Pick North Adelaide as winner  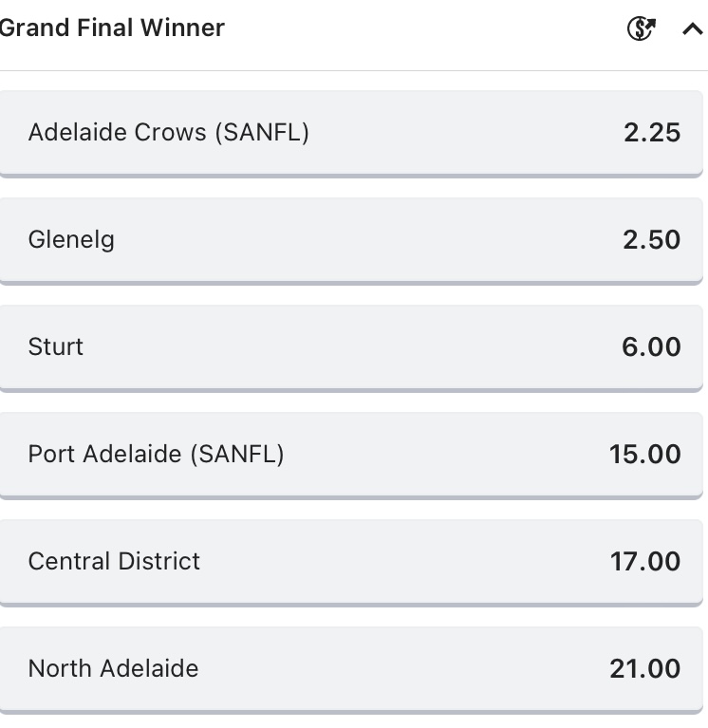(x=113, y=668)
